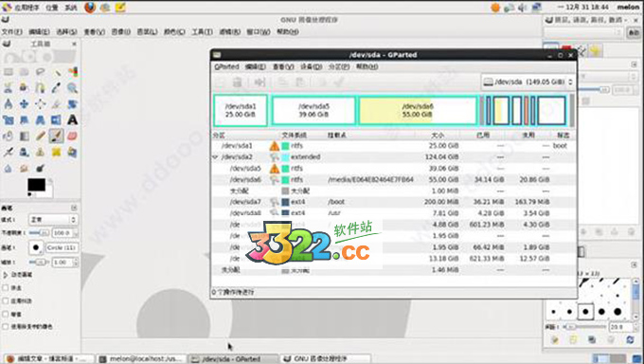Select the Alignment tool
Screen dimensions: 644x364
[x=40, y=103]
